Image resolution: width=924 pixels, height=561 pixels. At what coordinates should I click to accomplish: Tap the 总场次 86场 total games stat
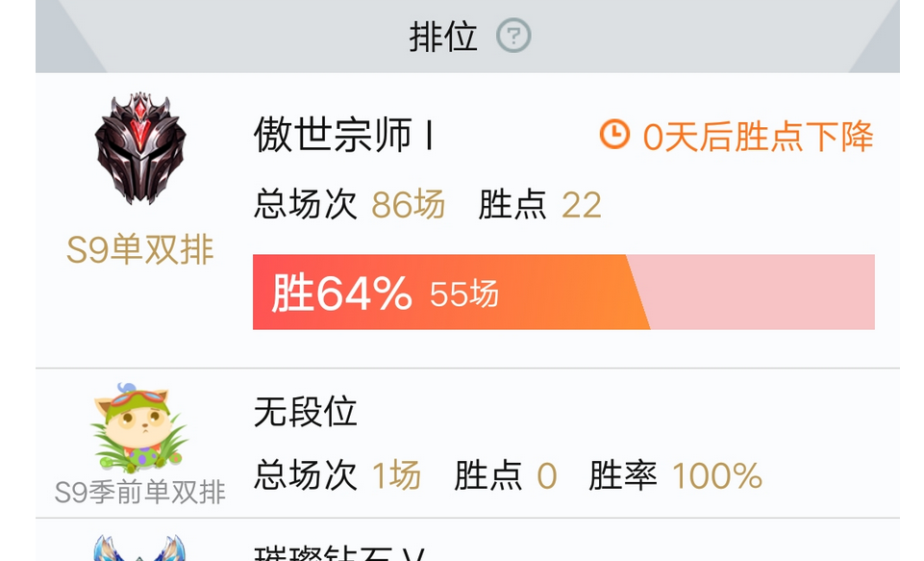point(349,205)
